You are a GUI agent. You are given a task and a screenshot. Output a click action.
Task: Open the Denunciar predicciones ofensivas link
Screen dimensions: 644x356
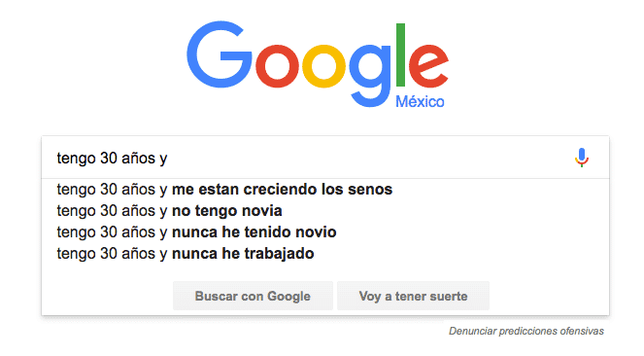(526, 331)
